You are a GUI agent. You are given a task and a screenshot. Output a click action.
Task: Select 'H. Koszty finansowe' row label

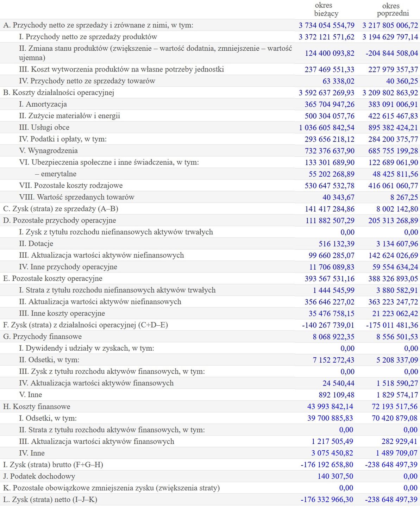[37, 406]
